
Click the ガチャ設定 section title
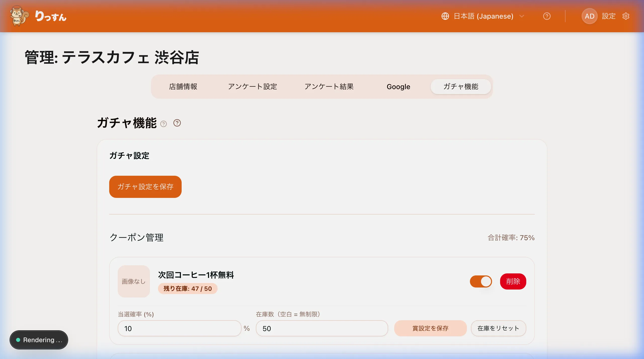[x=129, y=156]
